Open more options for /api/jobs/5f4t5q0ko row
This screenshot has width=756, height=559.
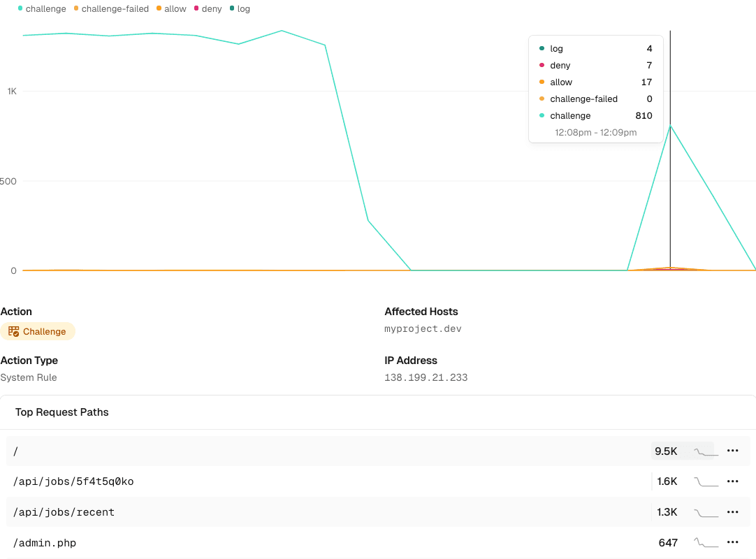(732, 481)
